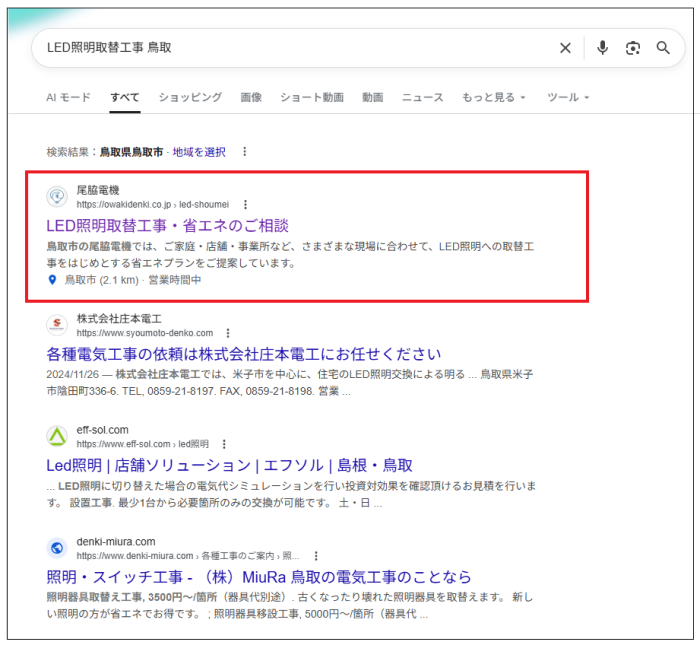The image size is (700, 645).
Task: Click the www.eff-sol.com › led照明 URL
Action: pos(142,444)
